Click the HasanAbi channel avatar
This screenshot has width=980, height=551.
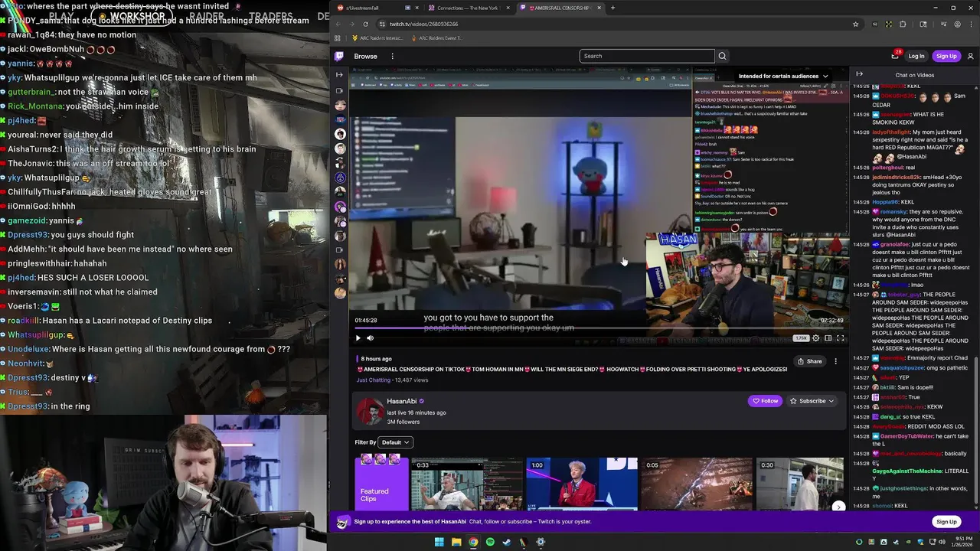coord(371,412)
